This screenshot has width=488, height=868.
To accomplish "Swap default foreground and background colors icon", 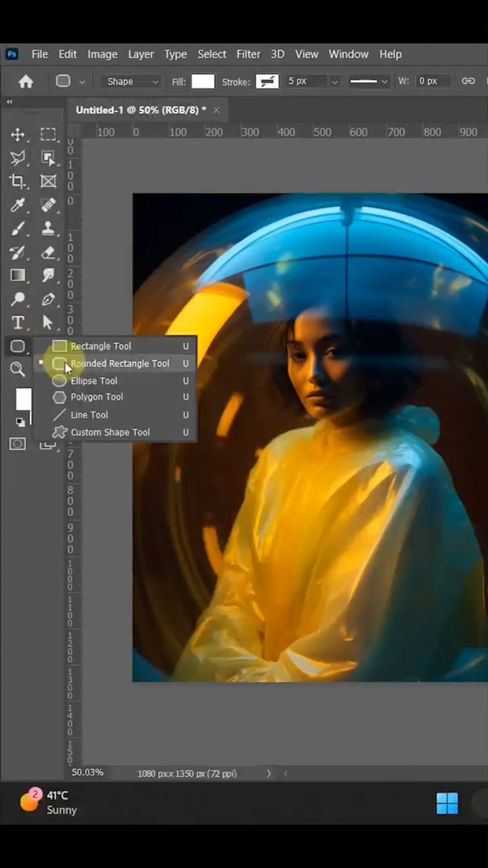I will coord(20,422).
